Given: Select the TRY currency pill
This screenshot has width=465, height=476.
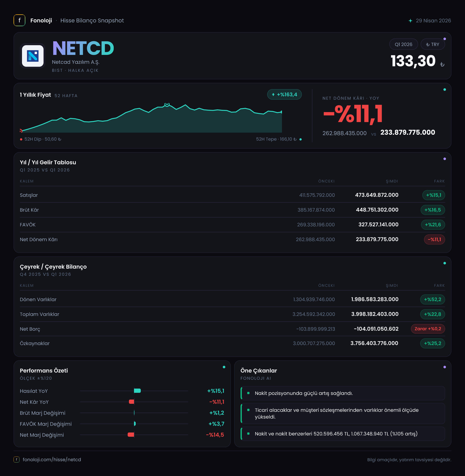Looking at the screenshot, I should click(432, 44).
